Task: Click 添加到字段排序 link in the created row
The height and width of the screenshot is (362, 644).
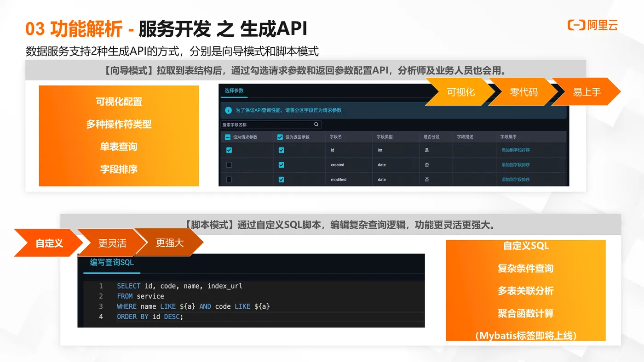Action: 516,165
